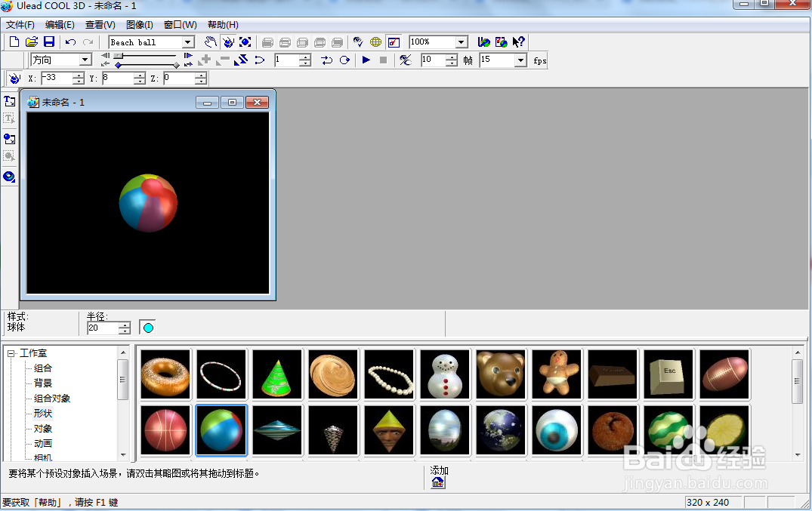This screenshot has height=511, width=812.
Task: Decrease the Y coordinate spinner
Action: pyautogui.click(x=139, y=82)
